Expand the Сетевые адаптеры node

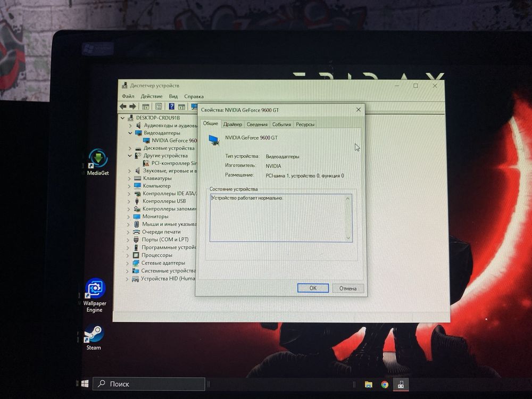pyautogui.click(x=128, y=263)
